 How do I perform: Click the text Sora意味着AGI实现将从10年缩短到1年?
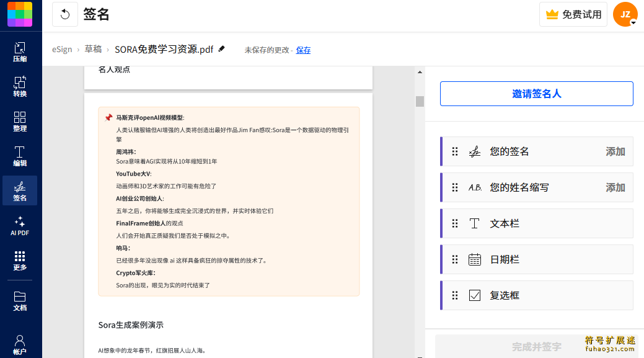(x=166, y=161)
